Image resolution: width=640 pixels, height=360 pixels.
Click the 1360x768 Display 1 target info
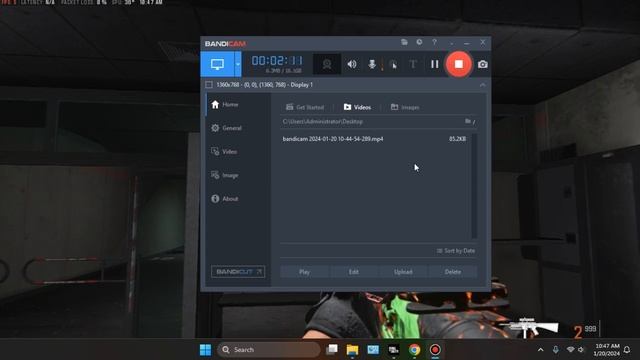(264, 84)
